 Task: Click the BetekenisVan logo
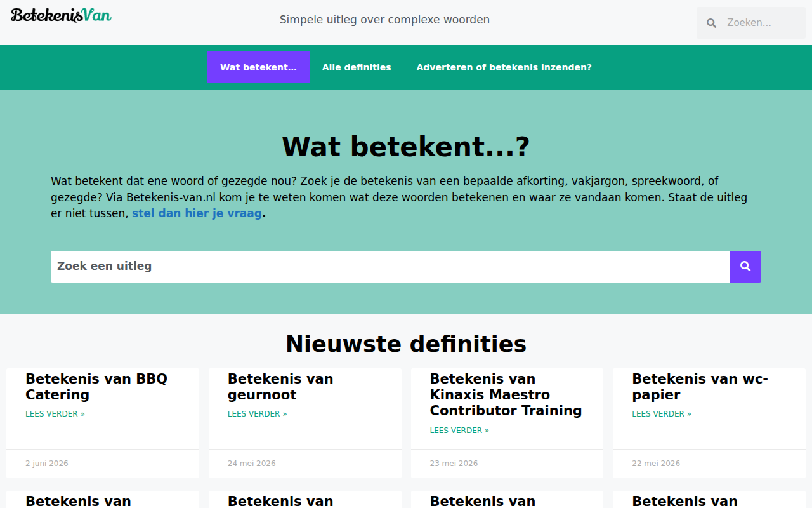pos(61,15)
